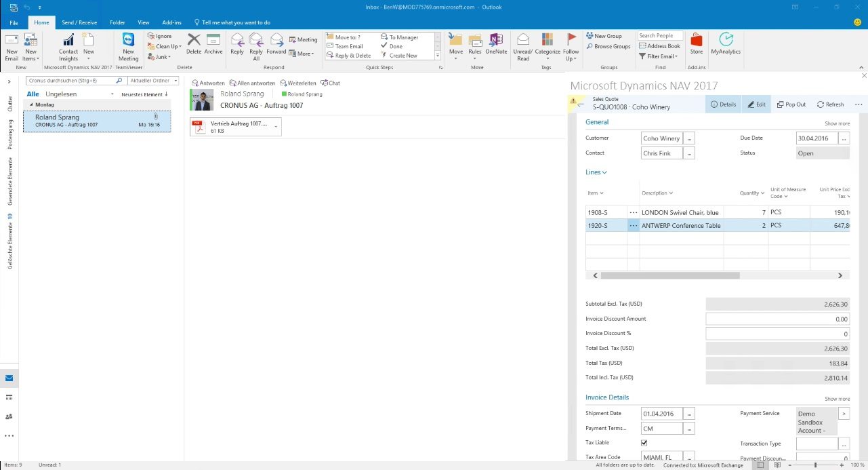
Task: Click New Group in Groups section
Action: coord(604,36)
